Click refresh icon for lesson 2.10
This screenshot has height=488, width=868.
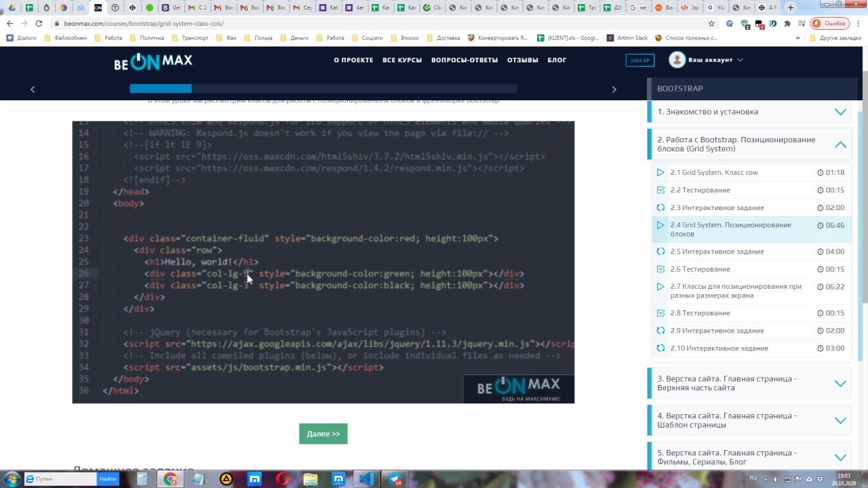pos(660,348)
